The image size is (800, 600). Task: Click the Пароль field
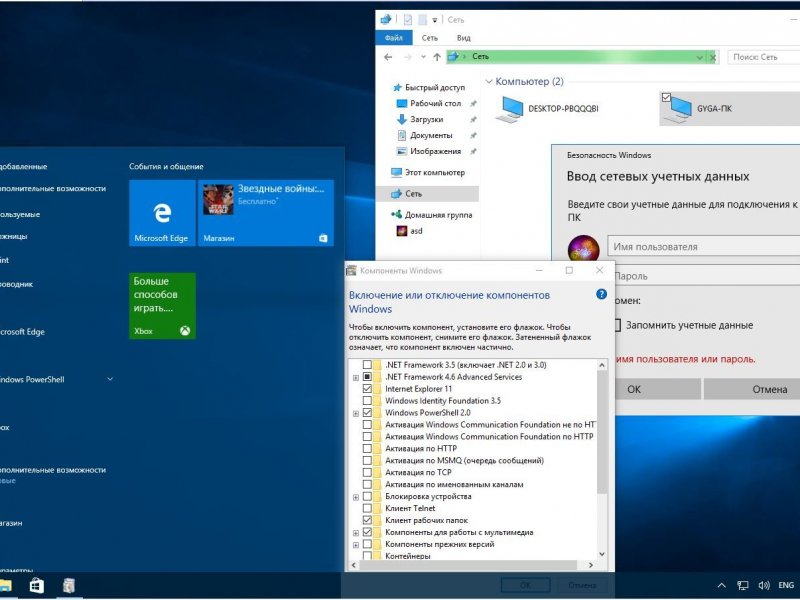708,276
